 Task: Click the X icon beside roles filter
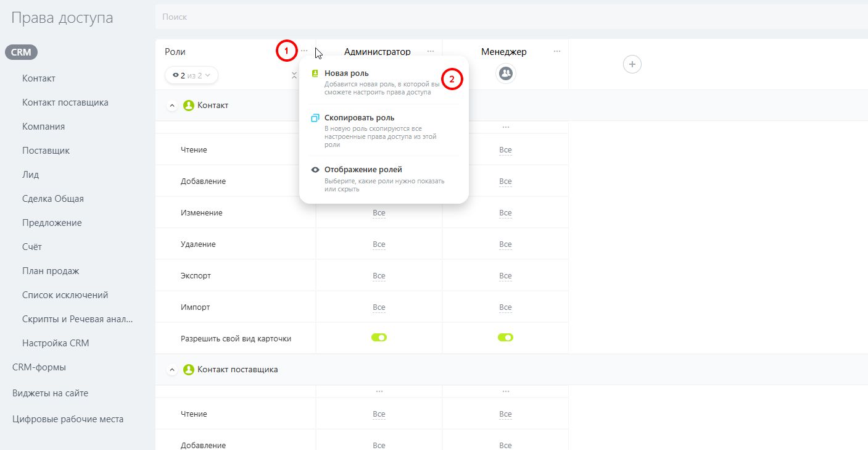[x=294, y=75]
